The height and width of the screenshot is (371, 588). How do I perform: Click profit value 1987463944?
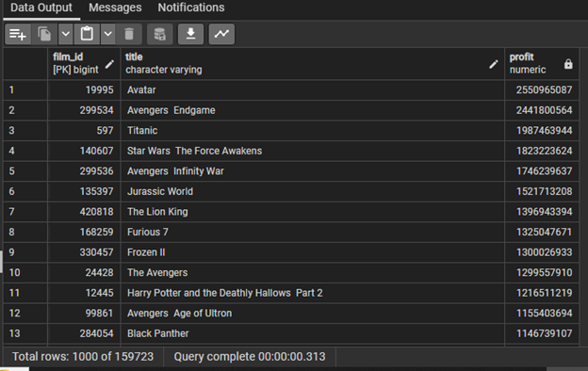tap(542, 130)
